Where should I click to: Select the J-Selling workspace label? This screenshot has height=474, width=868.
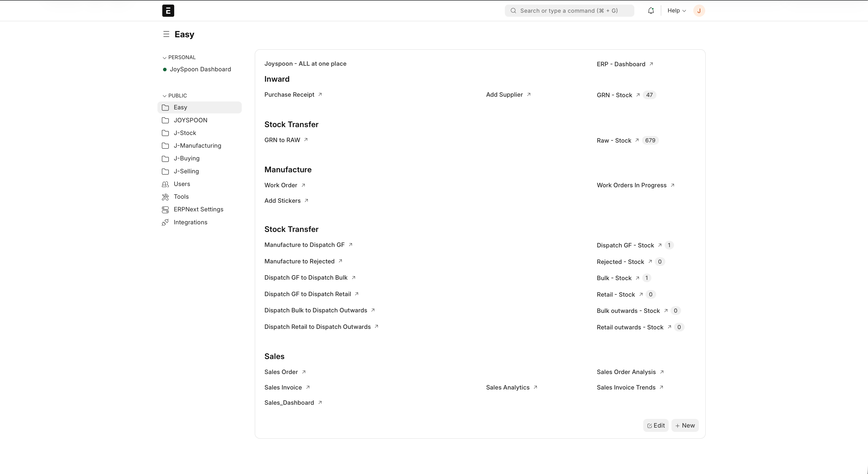click(x=186, y=171)
